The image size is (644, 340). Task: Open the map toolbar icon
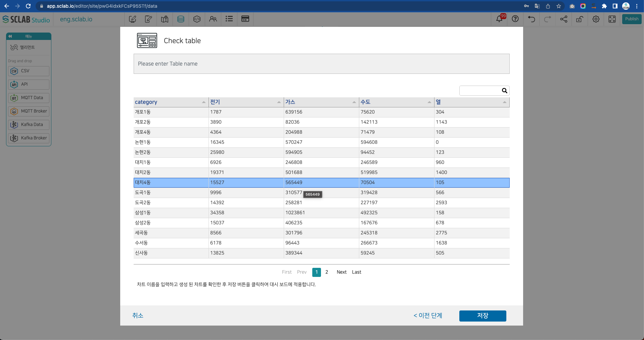coord(165,19)
